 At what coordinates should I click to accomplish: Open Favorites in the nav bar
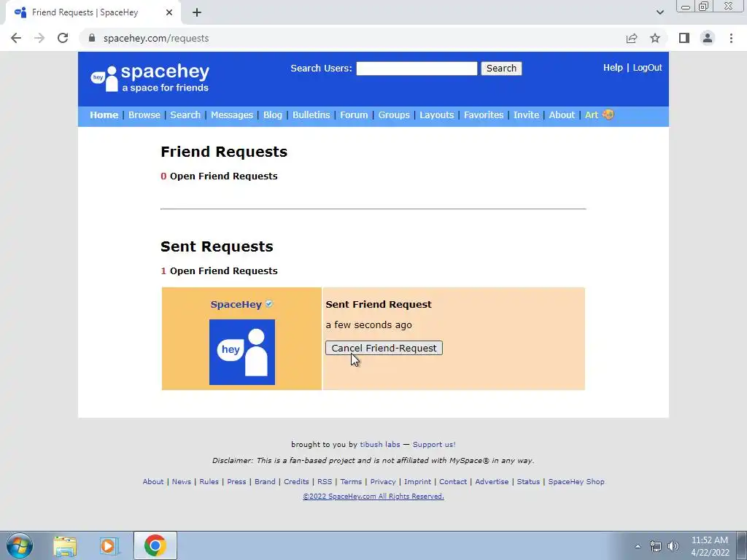484,114
